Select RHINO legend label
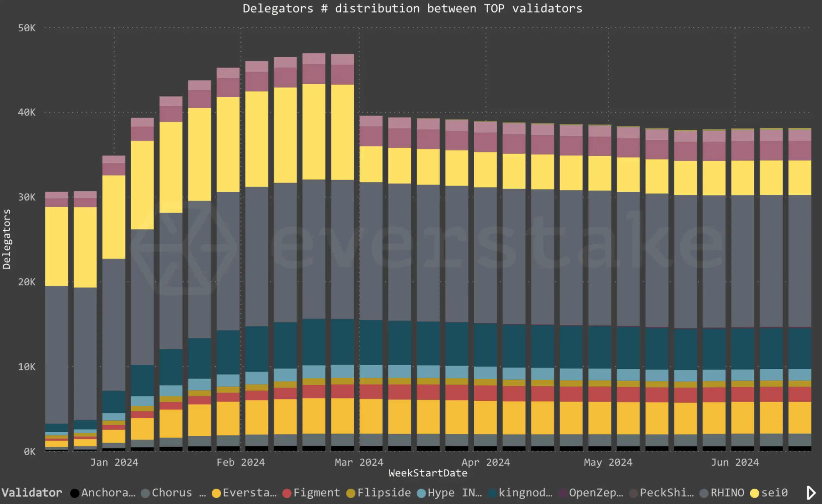The height and width of the screenshot is (504, 822). pos(728,493)
